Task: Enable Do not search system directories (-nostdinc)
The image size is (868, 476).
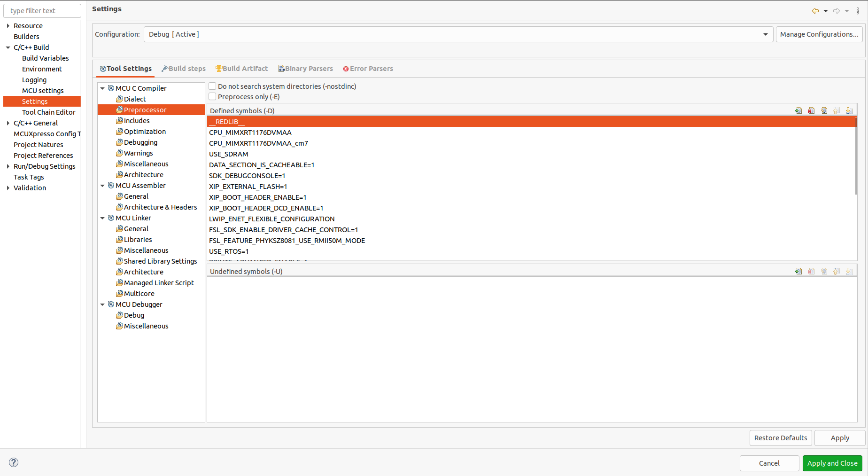Action: point(212,86)
